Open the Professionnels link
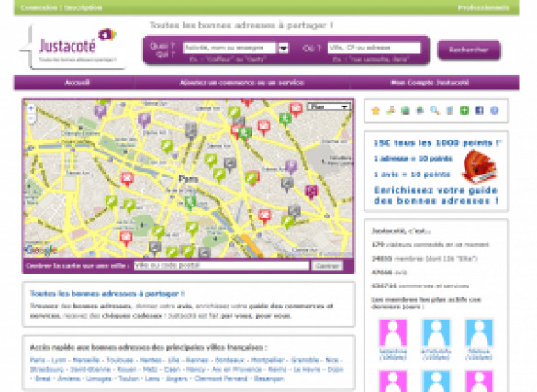Image resolution: width=537 pixels, height=392 pixels. coord(484,7)
